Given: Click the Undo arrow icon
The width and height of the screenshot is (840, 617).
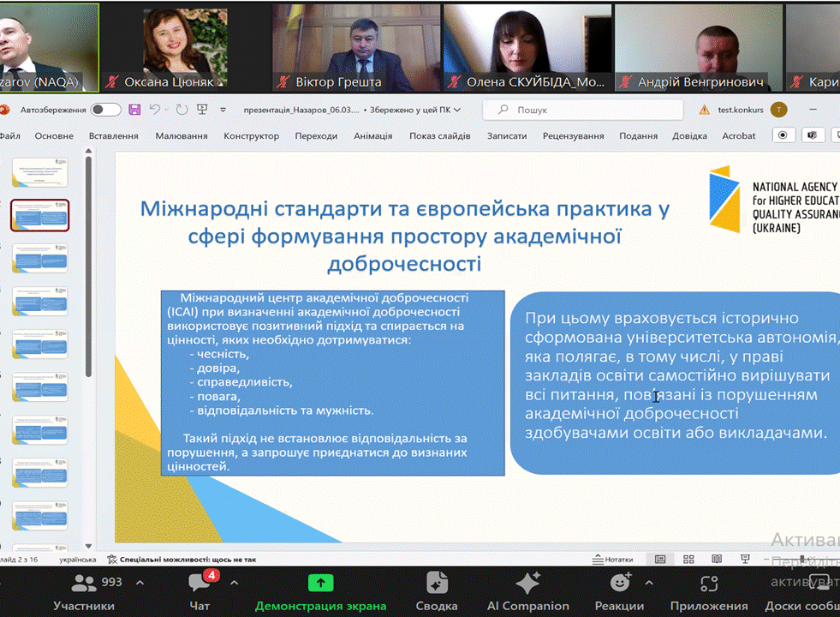Looking at the screenshot, I should click(x=155, y=110).
